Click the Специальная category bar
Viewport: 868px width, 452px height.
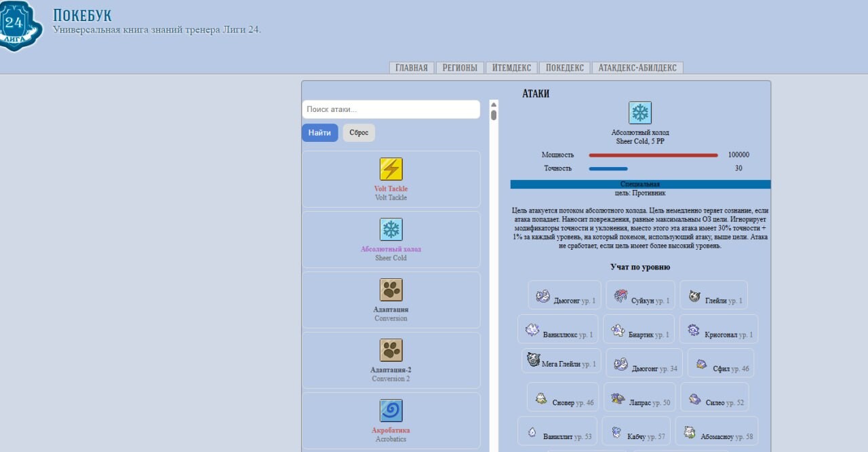coord(640,184)
